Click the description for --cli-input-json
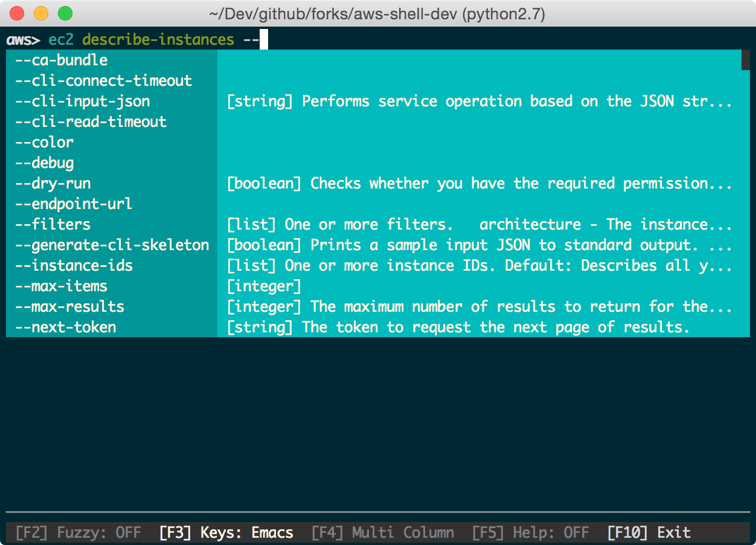This screenshot has width=756, height=545. [479, 101]
